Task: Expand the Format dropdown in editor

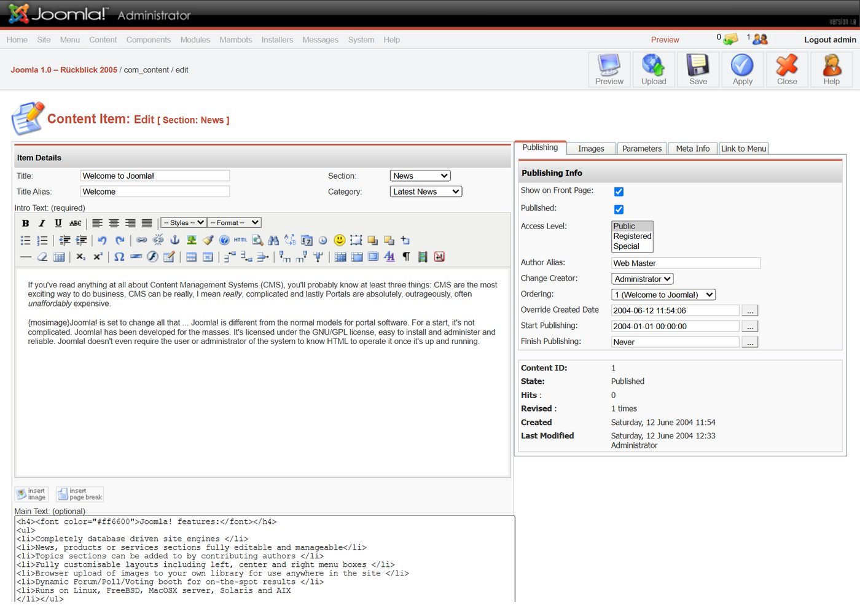Action: pos(234,223)
